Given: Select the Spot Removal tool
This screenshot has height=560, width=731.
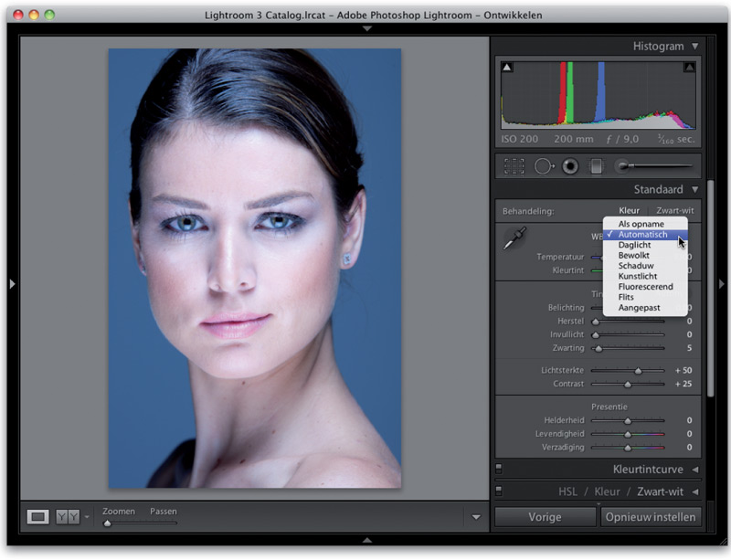Looking at the screenshot, I should coord(544,166).
